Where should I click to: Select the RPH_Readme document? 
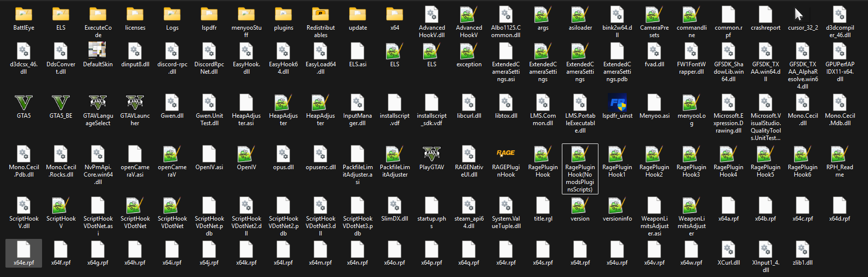pos(839,154)
